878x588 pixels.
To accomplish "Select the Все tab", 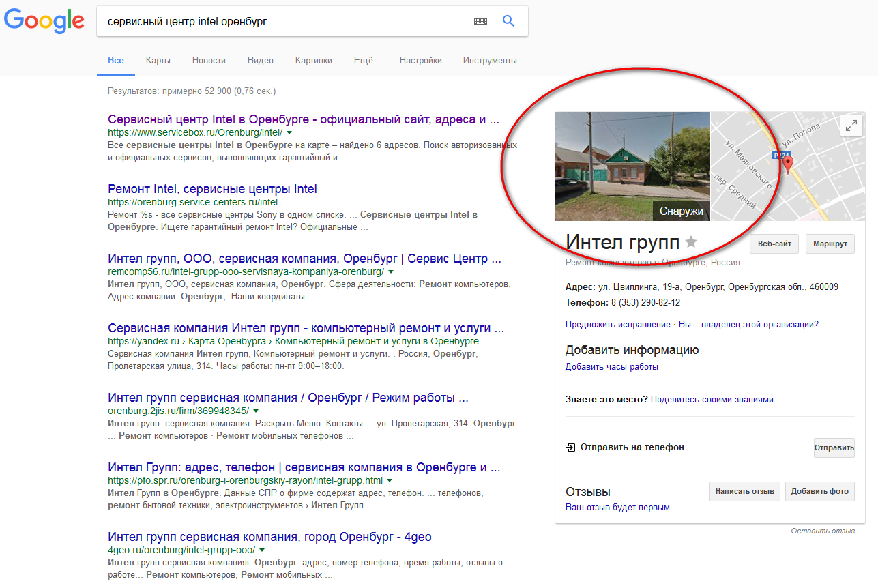I will pos(116,60).
